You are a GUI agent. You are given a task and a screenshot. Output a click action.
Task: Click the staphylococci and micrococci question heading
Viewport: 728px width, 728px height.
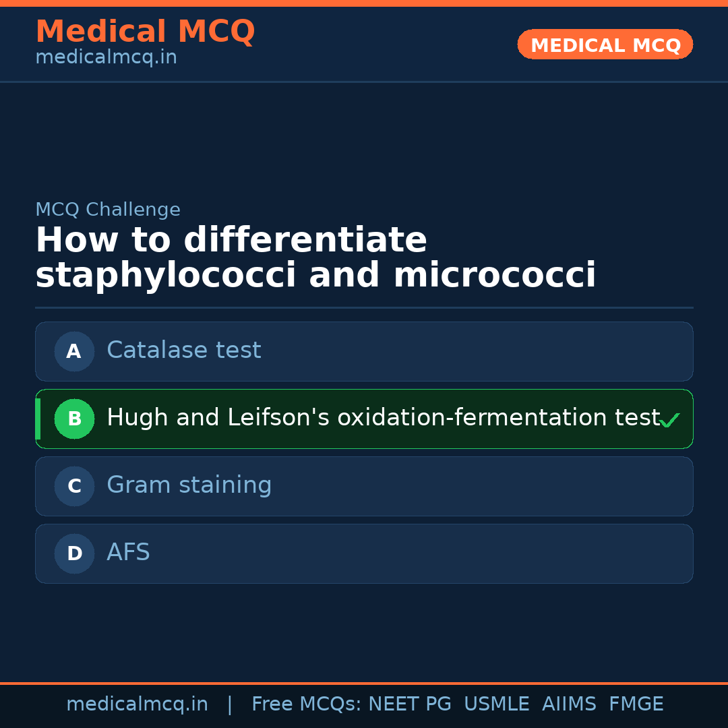click(x=315, y=258)
